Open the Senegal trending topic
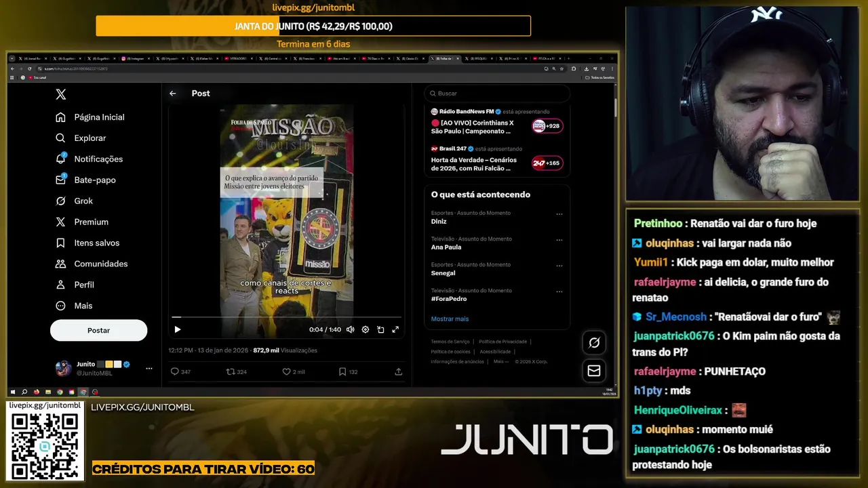Image resolution: width=868 pixels, height=488 pixels. point(443,273)
